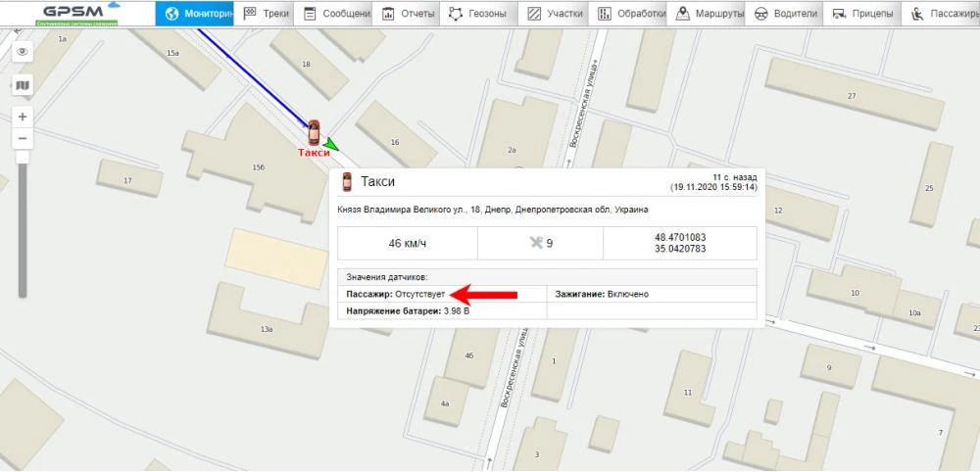
Task: Click the Князя Владимира Великого address line
Action: pos(493,211)
